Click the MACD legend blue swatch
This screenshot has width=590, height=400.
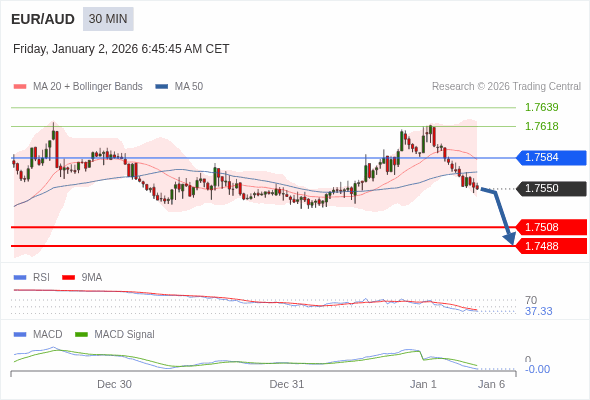pos(20,335)
